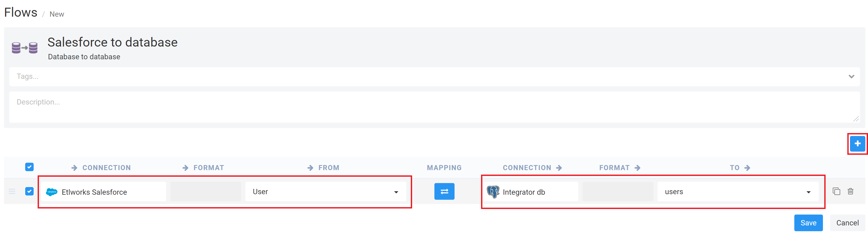The width and height of the screenshot is (868, 241).
Task: Click the destination CONNECTION column header
Action: tap(532, 168)
